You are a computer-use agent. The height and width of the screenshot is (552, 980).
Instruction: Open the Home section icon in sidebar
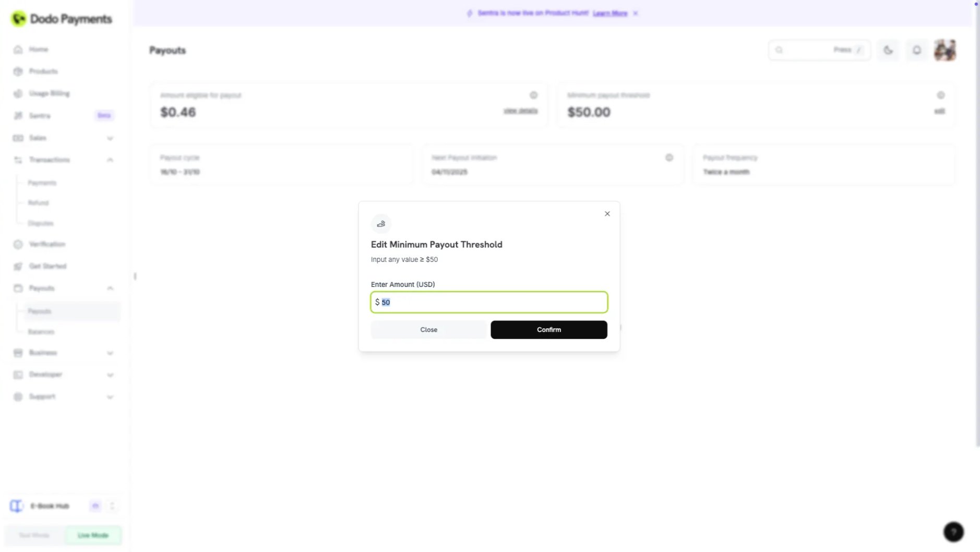tap(19, 49)
